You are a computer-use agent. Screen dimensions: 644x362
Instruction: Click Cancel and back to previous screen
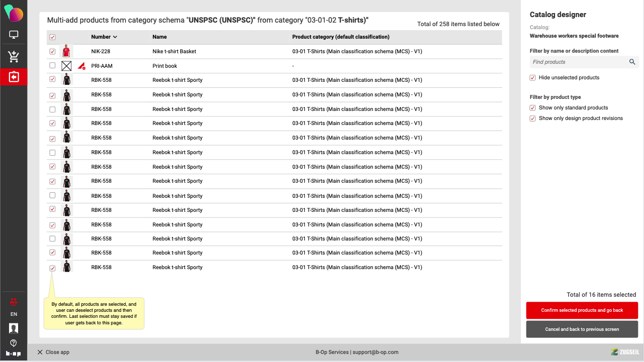pyautogui.click(x=582, y=329)
